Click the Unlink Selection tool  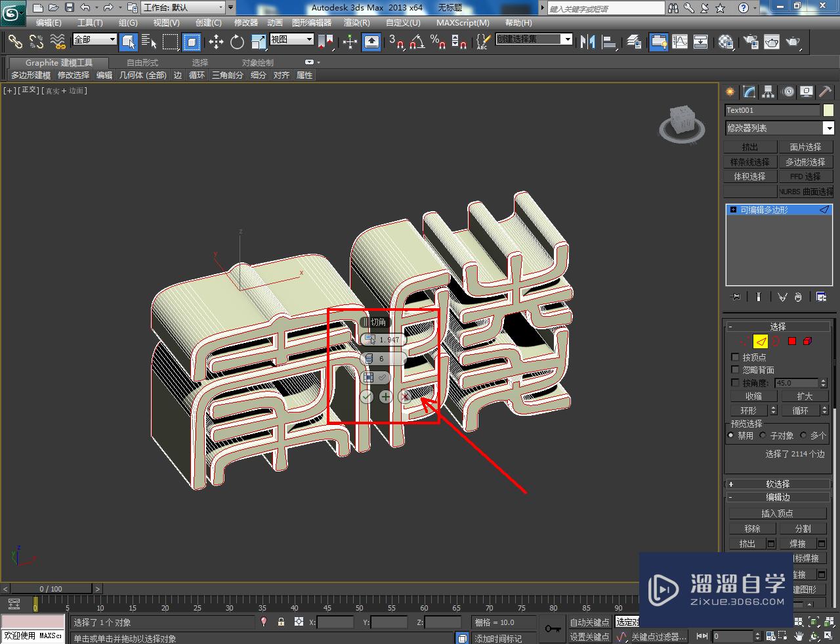point(36,42)
